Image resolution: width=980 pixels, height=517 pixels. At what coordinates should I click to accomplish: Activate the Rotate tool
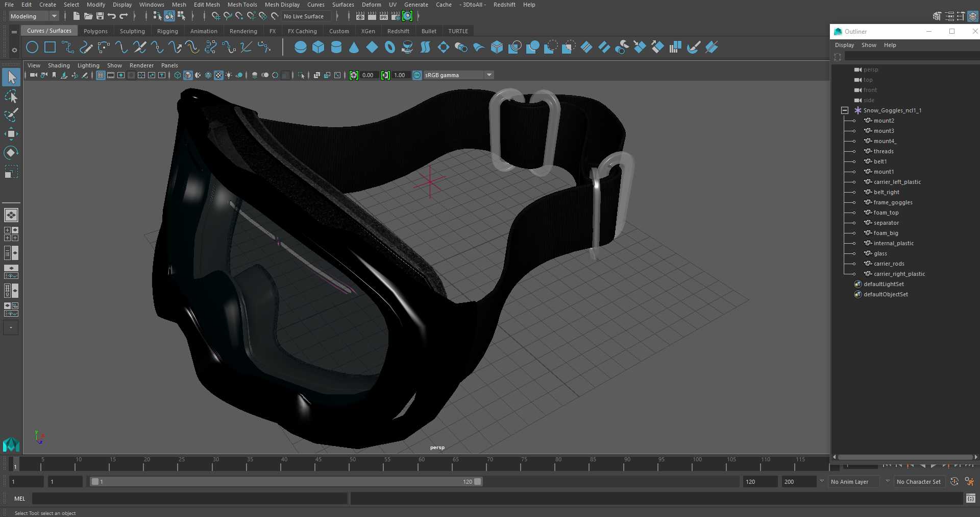click(11, 153)
